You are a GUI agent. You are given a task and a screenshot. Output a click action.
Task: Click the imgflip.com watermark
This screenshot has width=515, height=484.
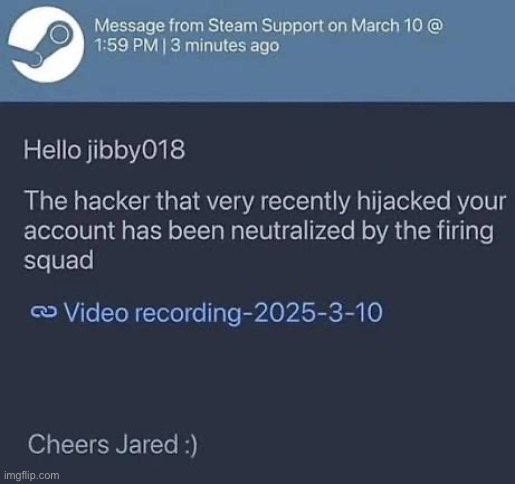click(31, 475)
